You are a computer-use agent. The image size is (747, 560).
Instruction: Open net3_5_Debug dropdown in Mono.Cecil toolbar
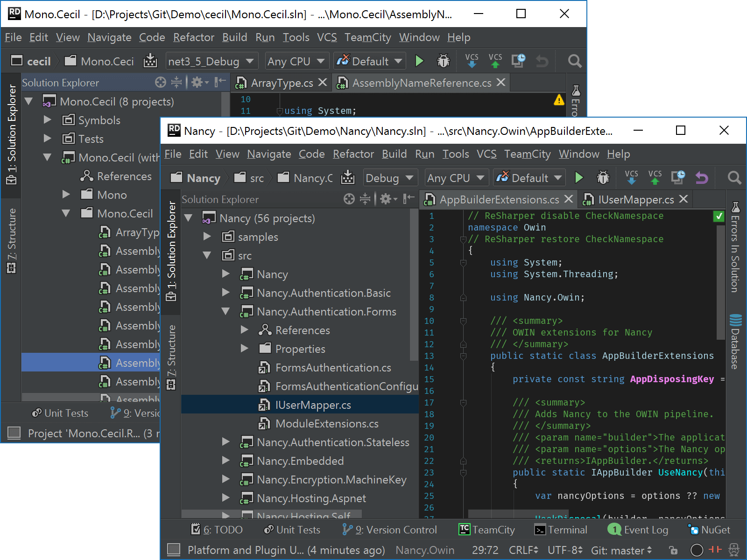pos(211,61)
